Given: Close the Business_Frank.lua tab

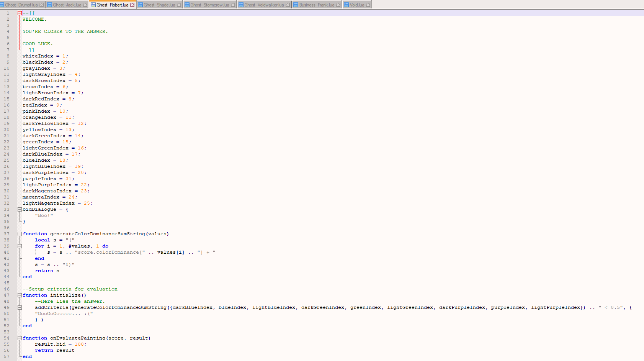Looking at the screenshot, I should coord(338,5).
